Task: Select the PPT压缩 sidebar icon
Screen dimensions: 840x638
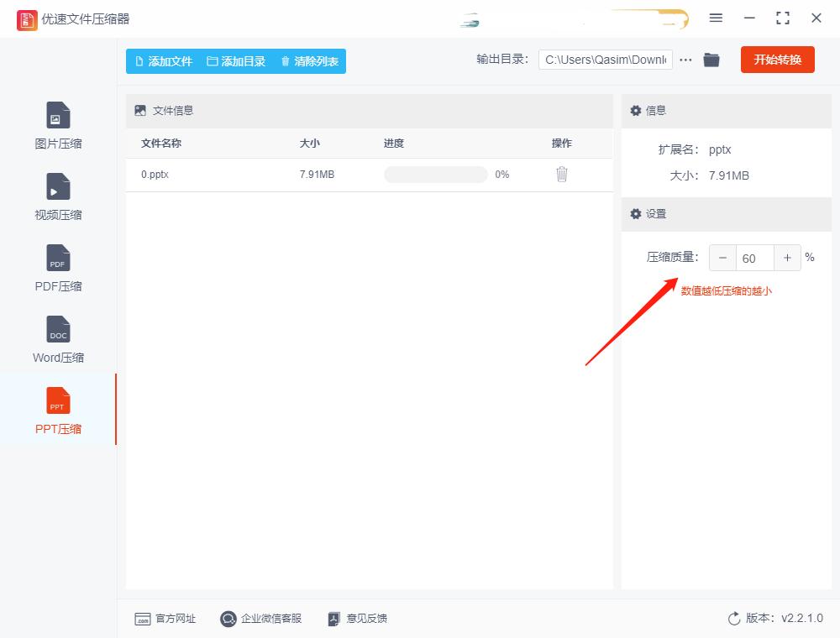Action: tap(57, 410)
